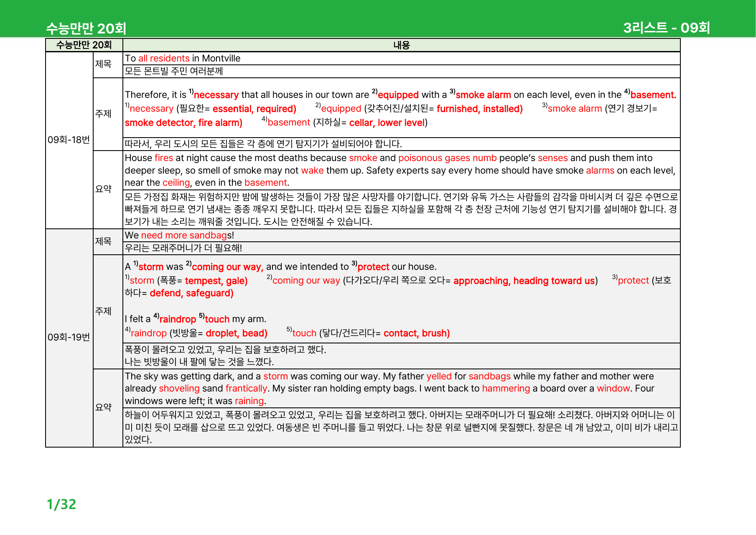Click the red word 'basement.' ending the topic sentence
This screenshot has height=535, width=756.
[653, 95]
